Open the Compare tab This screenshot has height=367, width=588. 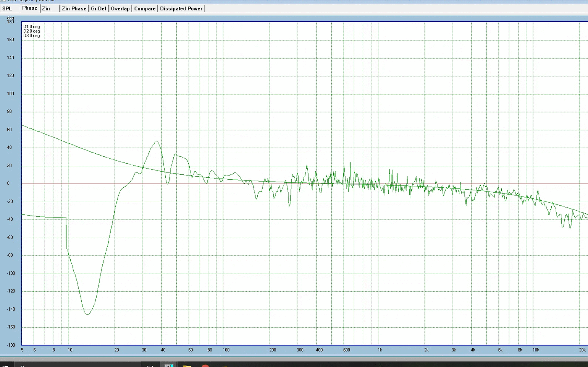[x=145, y=8]
